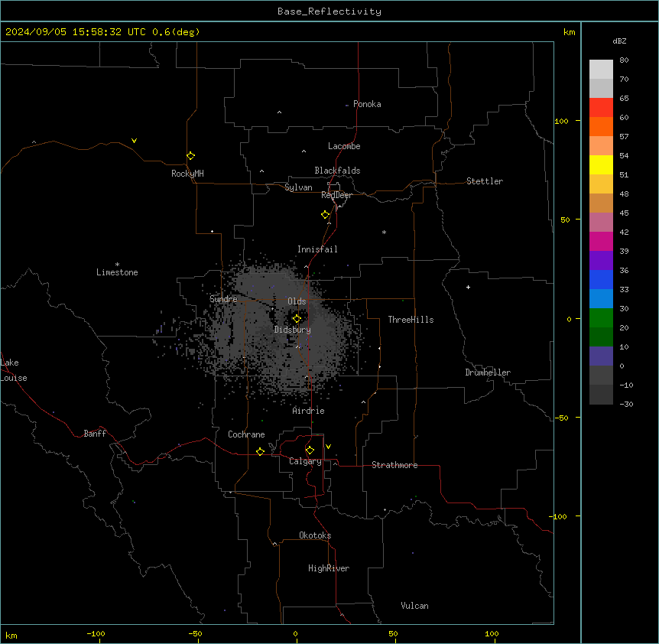The width and height of the screenshot is (659, 644).
Task: Click the HighRiver map label
Action: (329, 568)
